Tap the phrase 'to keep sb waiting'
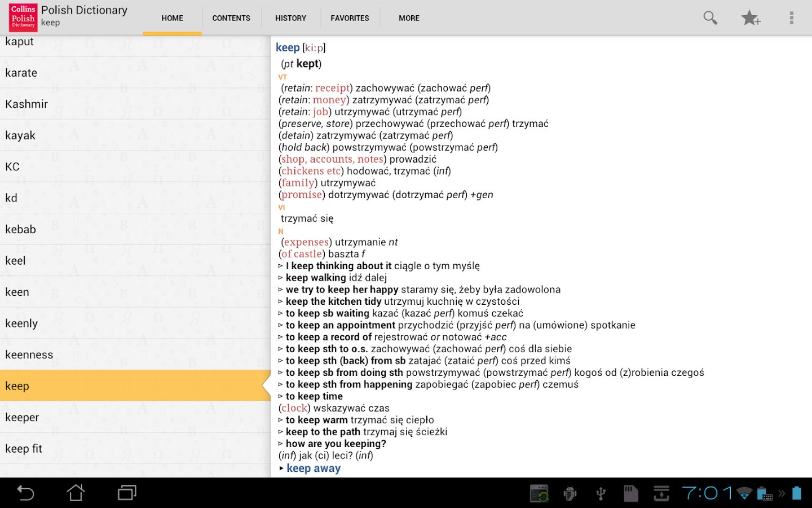This screenshot has height=508, width=812. (328, 313)
